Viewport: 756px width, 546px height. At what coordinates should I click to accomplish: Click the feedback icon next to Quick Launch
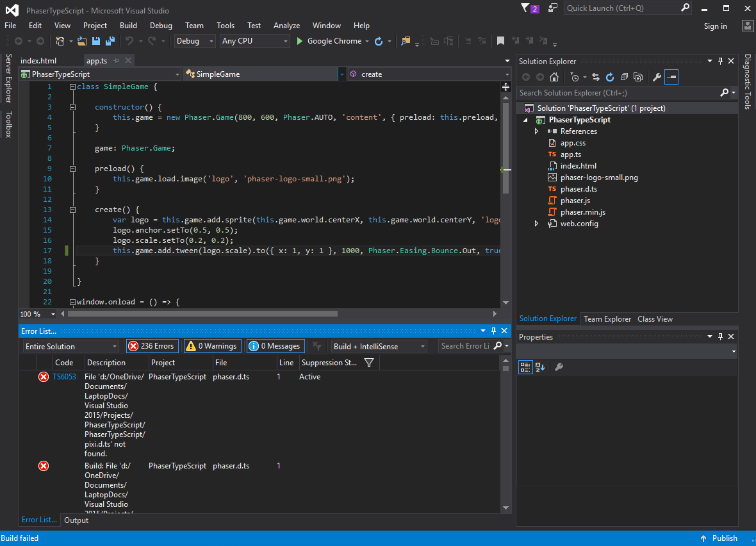(552, 8)
